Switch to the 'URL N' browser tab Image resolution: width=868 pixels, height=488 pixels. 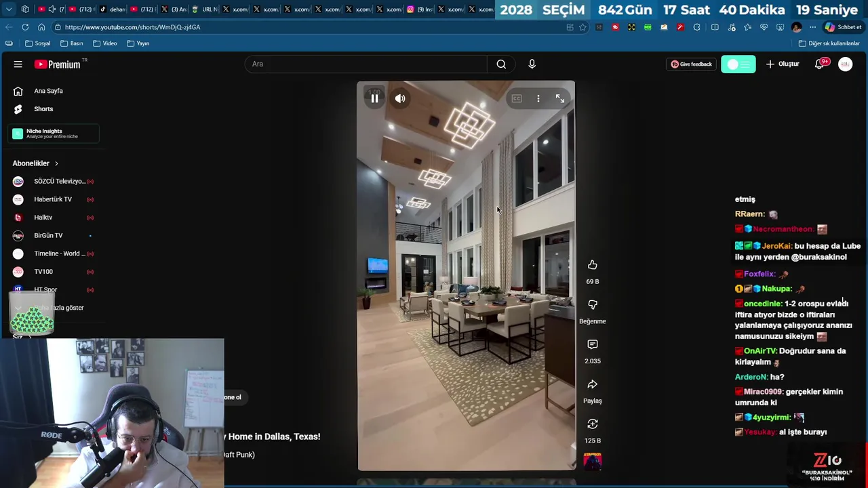(204, 9)
